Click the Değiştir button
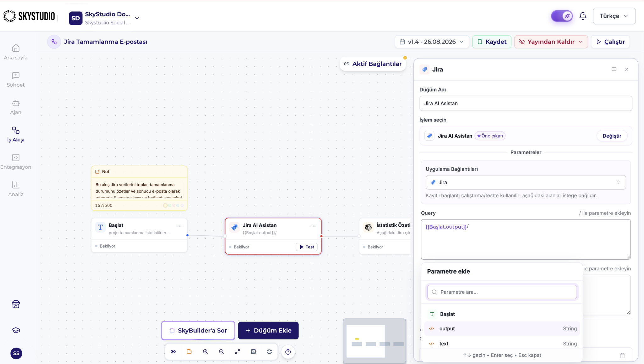This screenshot has width=644, height=364. click(x=612, y=136)
